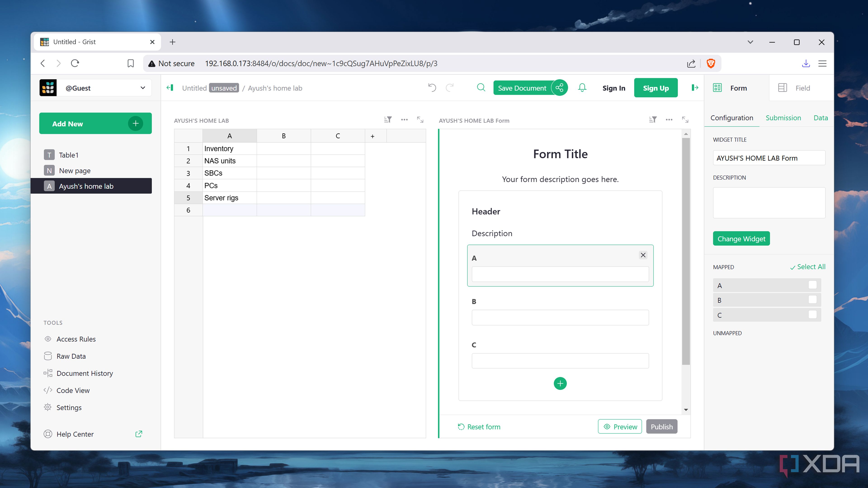The image size is (868, 488).
Task: Remove field A with the X icon
Action: click(643, 255)
